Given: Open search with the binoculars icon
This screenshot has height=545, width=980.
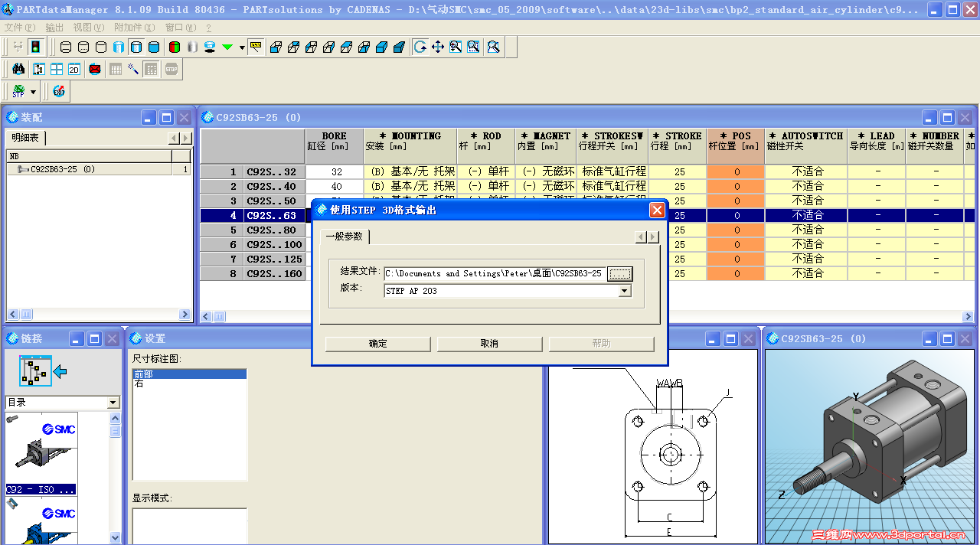Looking at the screenshot, I should tap(19, 69).
